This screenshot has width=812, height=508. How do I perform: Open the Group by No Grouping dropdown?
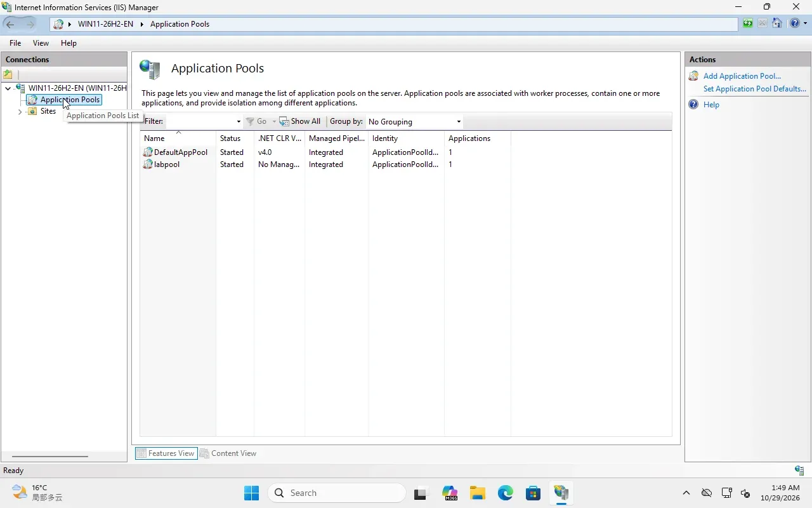[x=414, y=121]
